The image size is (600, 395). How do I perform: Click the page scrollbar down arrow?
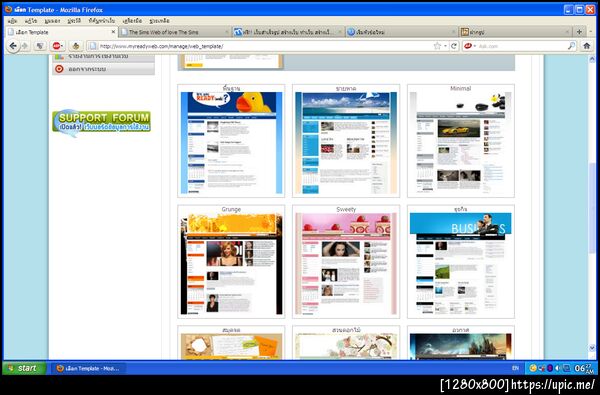(x=592, y=348)
